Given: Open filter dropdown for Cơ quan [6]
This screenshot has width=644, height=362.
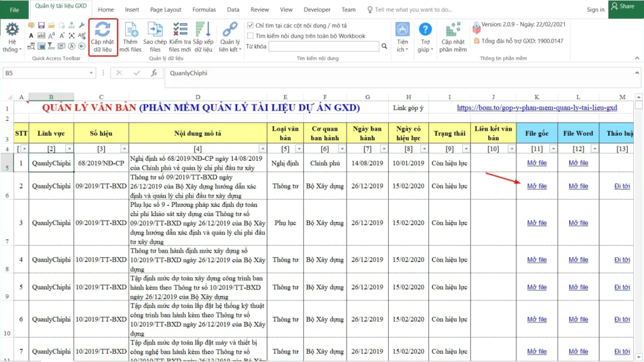Looking at the screenshot, I should point(342,148).
